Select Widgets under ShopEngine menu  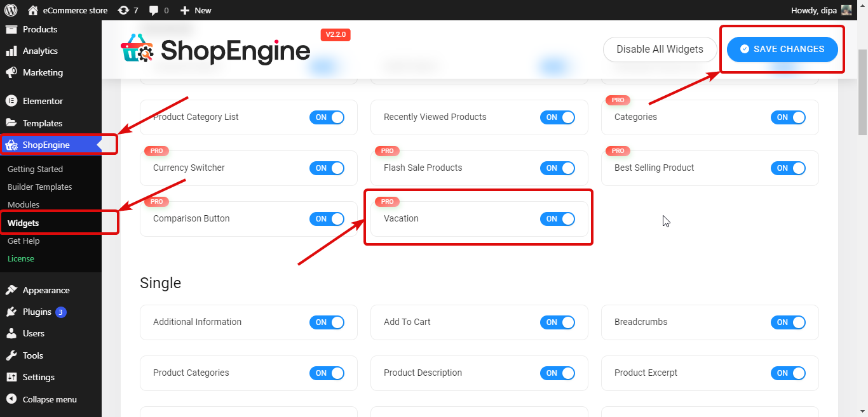tap(24, 222)
